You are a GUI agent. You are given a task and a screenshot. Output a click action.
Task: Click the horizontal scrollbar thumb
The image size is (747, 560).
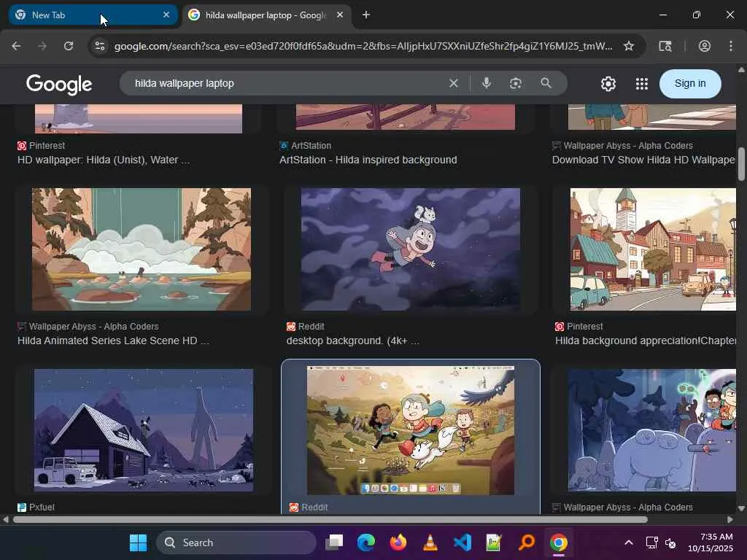tap(330, 519)
